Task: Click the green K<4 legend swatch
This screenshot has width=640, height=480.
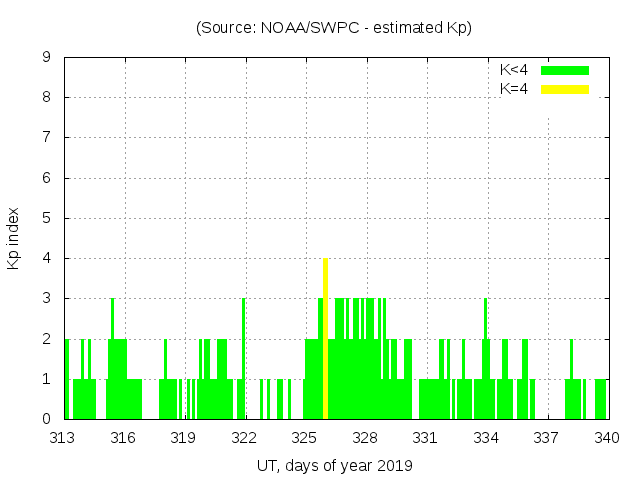Action: pos(565,70)
